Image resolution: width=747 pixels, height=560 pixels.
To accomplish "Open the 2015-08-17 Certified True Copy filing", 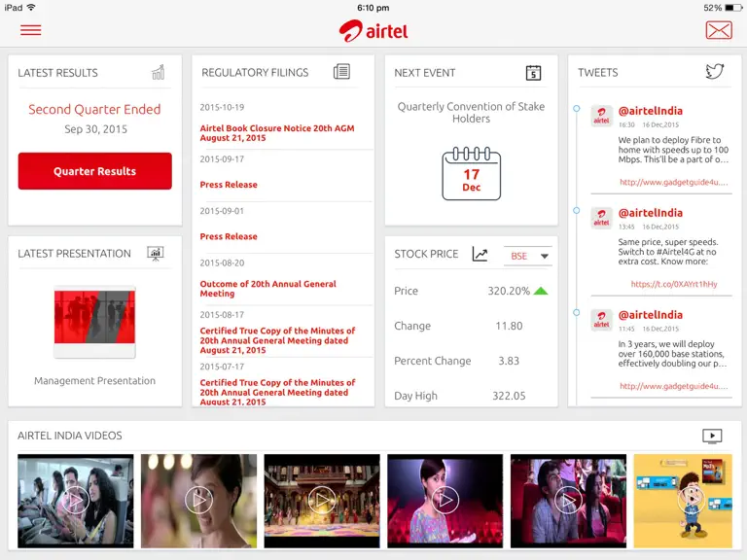I will 277,340.
